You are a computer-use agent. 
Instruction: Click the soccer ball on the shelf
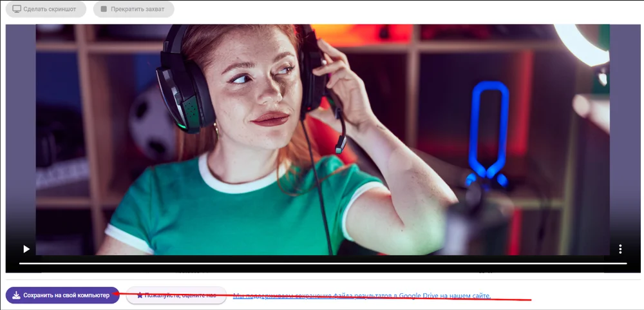(150, 122)
